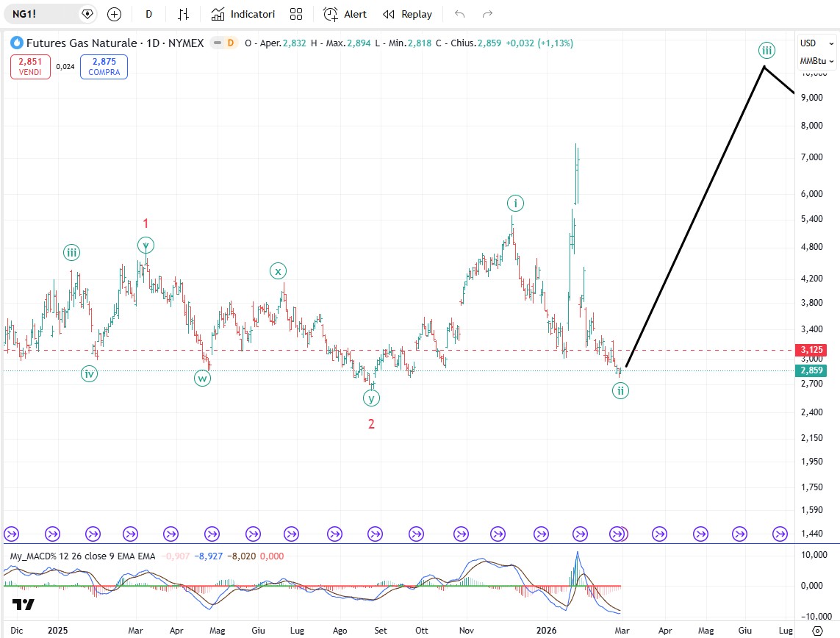Screen dimensions: 840x638
Task: Click the red VENDI sell button
Action: tap(30, 67)
